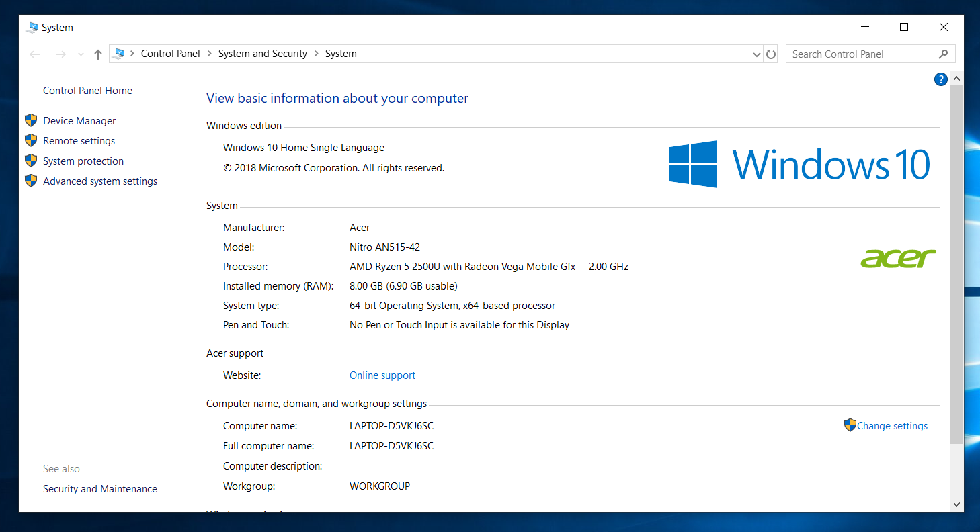This screenshot has height=532, width=980.
Task: Click the Windows 10 logo
Action: pyautogui.click(x=799, y=164)
